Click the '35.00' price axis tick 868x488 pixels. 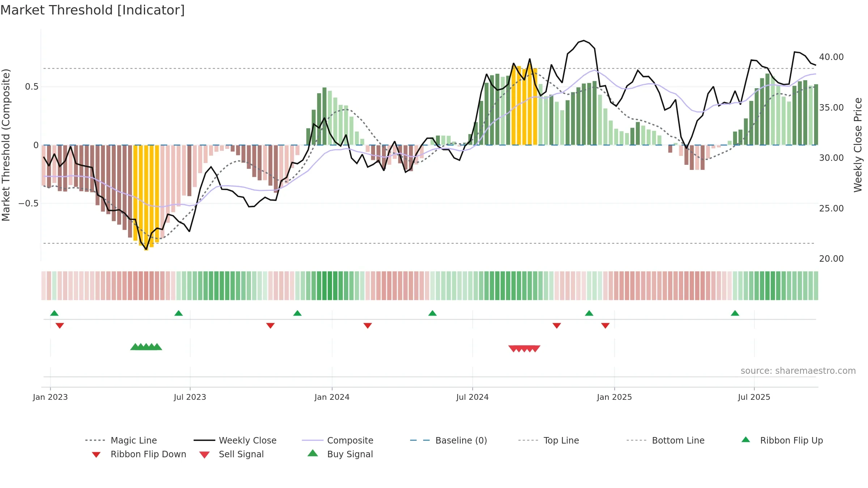click(831, 107)
